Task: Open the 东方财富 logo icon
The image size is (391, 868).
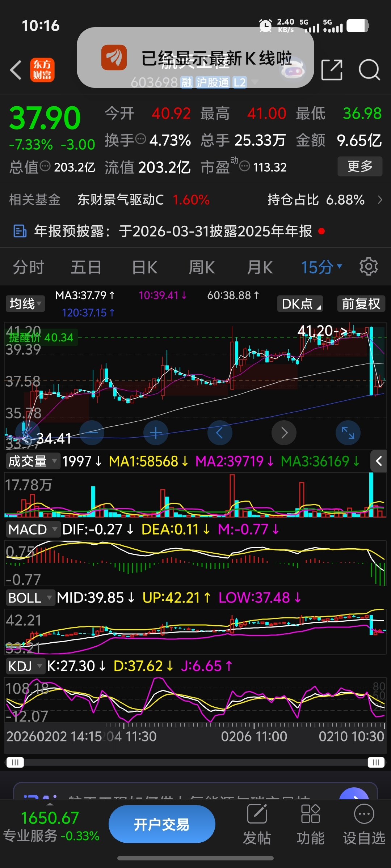Action: point(42,70)
